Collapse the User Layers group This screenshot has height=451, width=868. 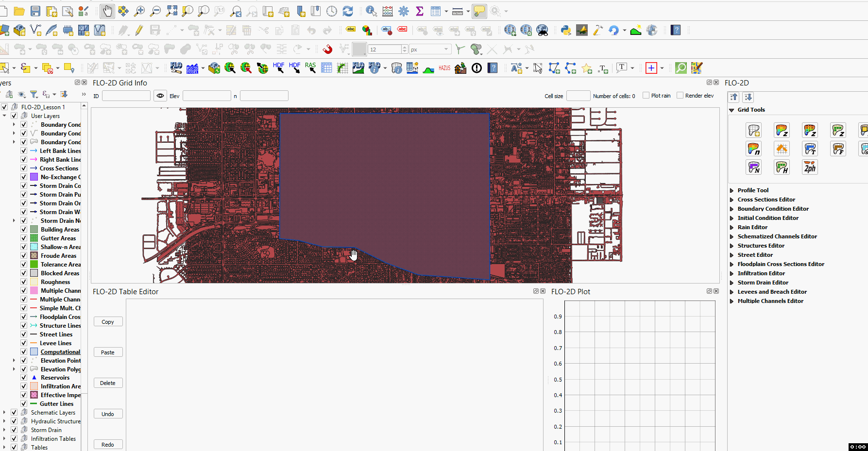point(4,116)
